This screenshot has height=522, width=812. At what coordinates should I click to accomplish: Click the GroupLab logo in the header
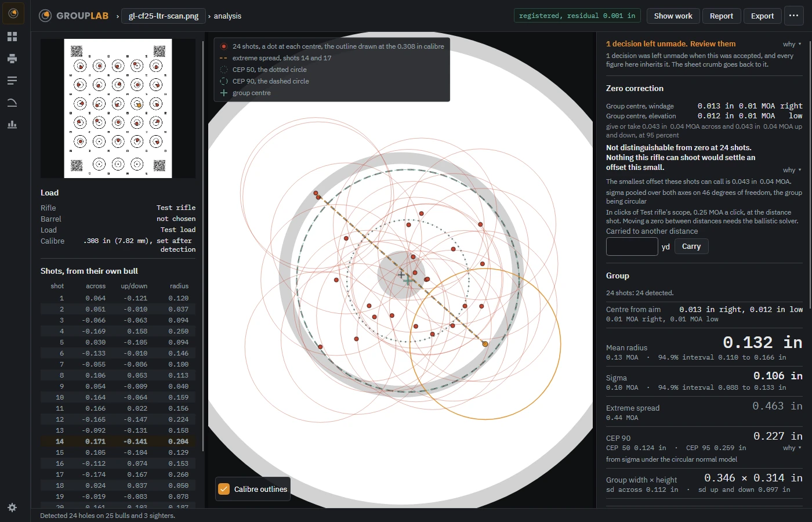tap(74, 16)
